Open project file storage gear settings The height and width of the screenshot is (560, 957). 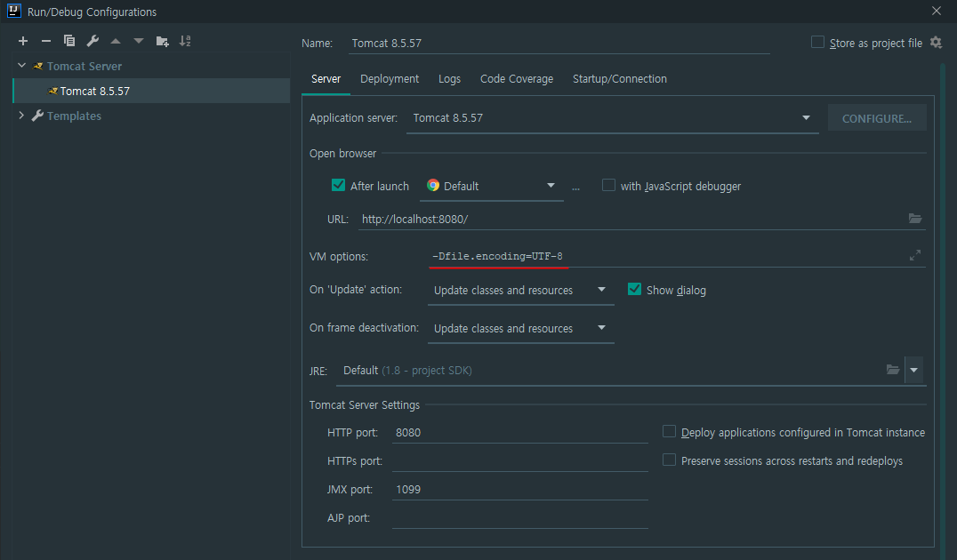(936, 43)
